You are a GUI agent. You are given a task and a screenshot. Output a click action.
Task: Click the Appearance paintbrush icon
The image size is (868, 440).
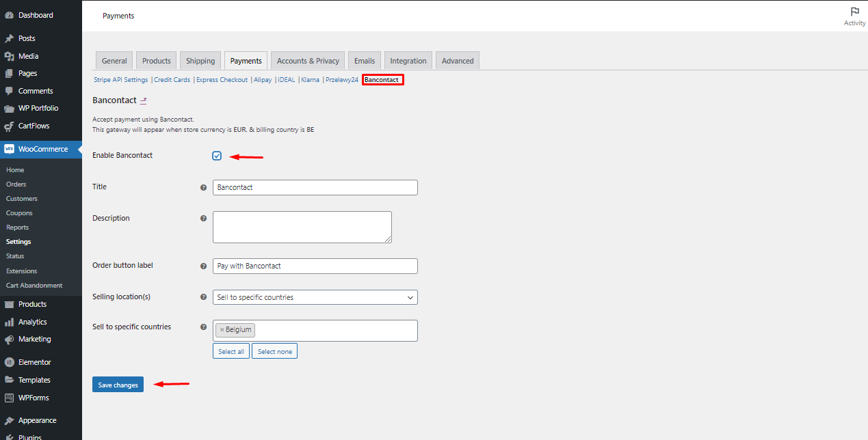(x=10, y=420)
